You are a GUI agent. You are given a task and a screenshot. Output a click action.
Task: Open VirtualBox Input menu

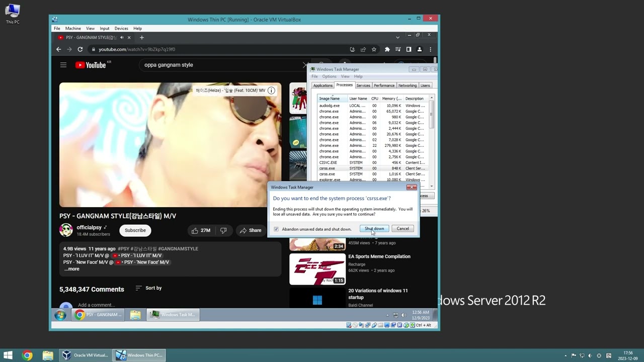105,29
